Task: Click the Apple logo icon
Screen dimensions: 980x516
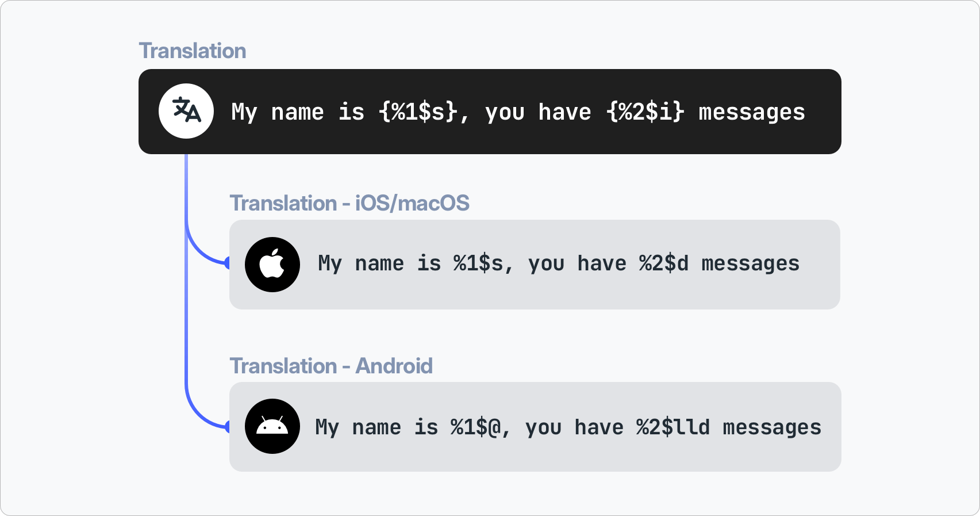Action: point(272,265)
